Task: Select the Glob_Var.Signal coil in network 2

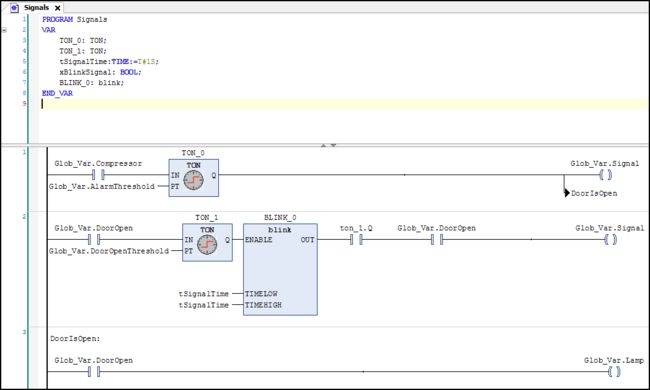Action: 610,240
